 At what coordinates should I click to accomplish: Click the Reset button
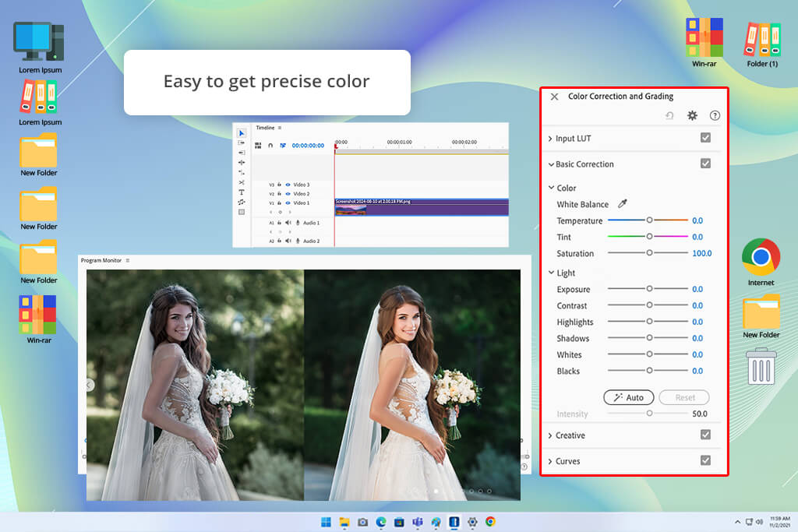click(x=684, y=397)
